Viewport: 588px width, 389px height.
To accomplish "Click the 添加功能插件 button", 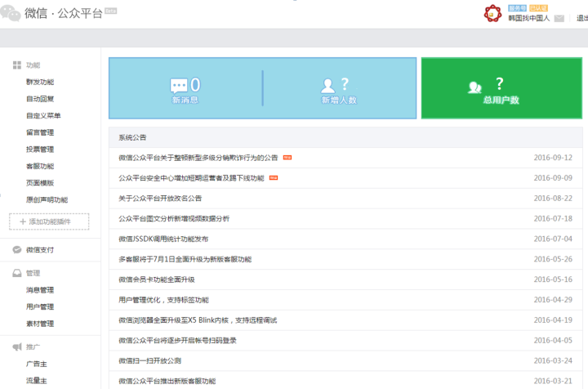I will [49, 221].
